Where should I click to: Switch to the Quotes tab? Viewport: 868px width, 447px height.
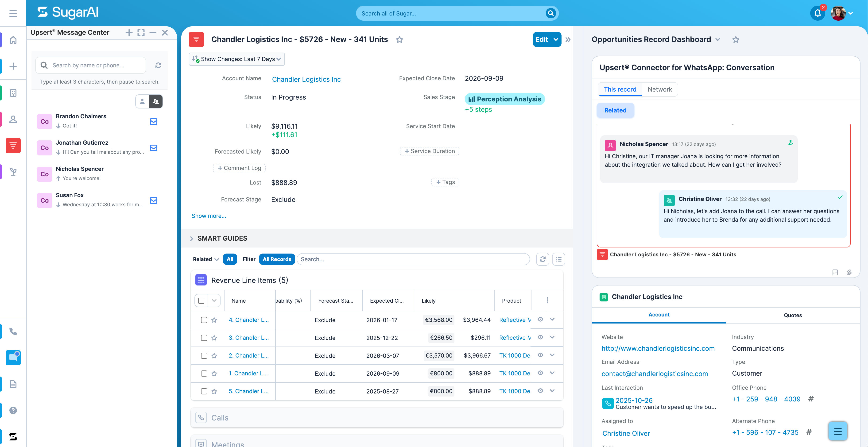click(x=793, y=315)
